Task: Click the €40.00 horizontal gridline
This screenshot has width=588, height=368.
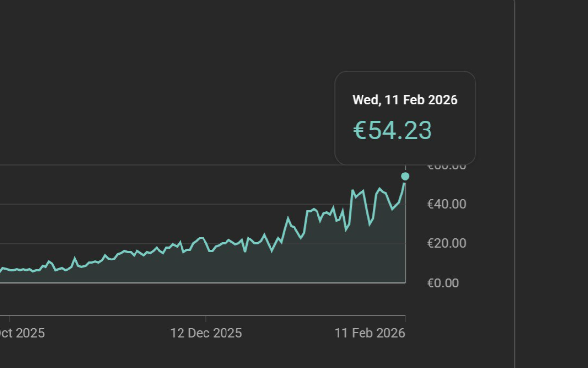Action: pos(147,204)
